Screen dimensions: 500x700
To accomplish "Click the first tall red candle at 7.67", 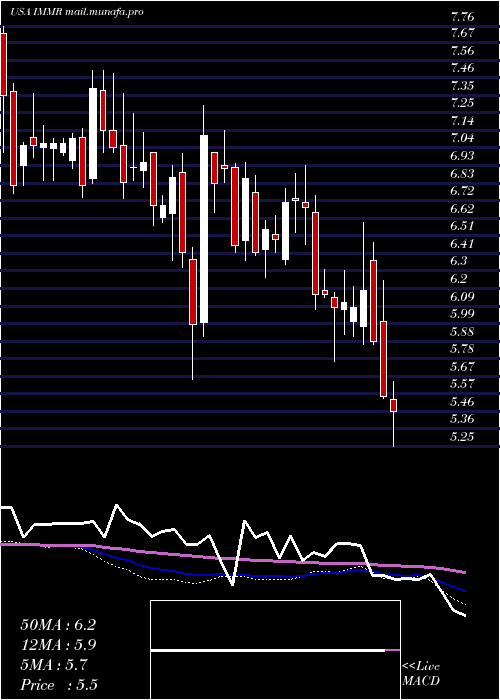I will [3, 65].
